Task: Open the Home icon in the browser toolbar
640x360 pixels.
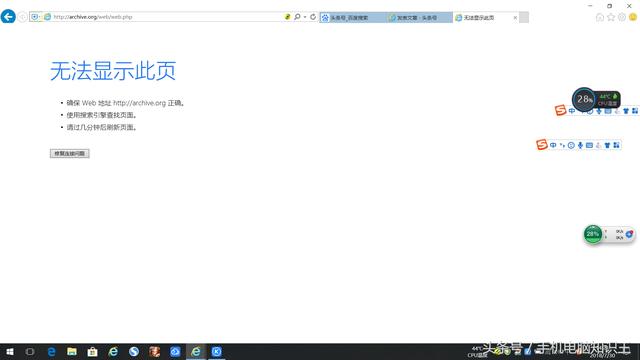Action: pyautogui.click(x=600, y=17)
